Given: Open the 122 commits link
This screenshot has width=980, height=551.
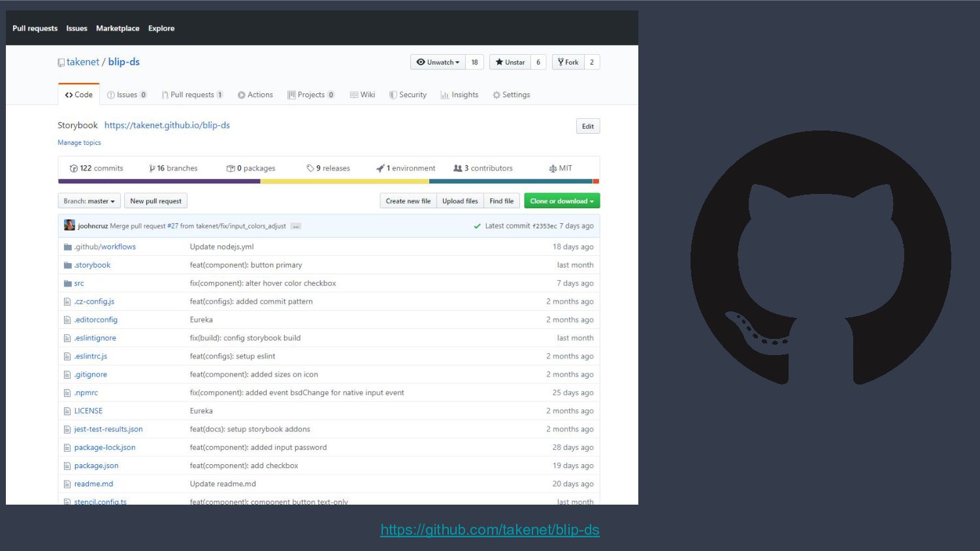Looking at the screenshot, I should coord(97,168).
